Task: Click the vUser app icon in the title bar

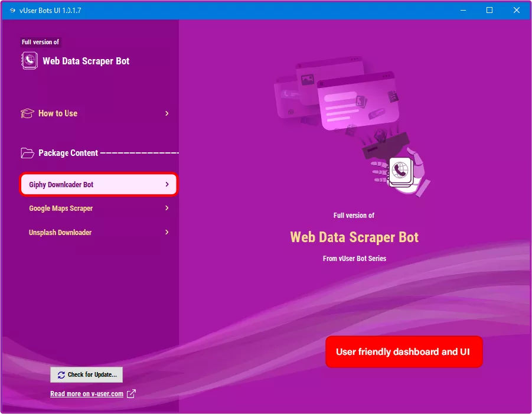Action: [x=12, y=10]
